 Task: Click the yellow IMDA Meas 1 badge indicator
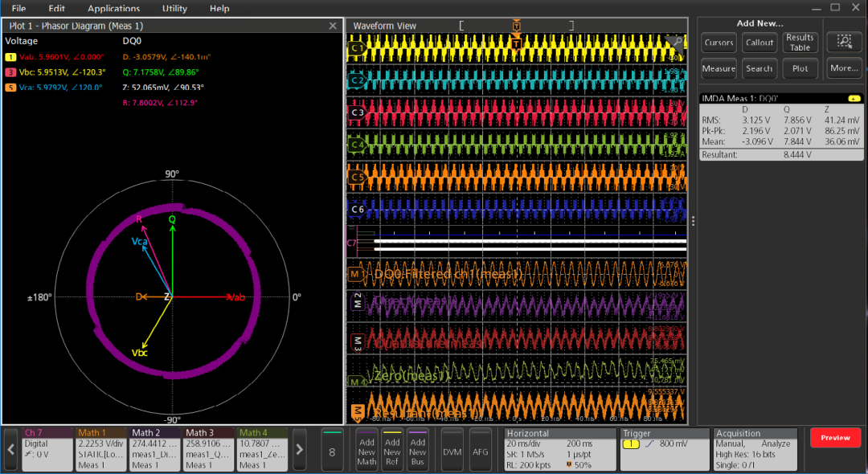pyautogui.click(x=854, y=98)
